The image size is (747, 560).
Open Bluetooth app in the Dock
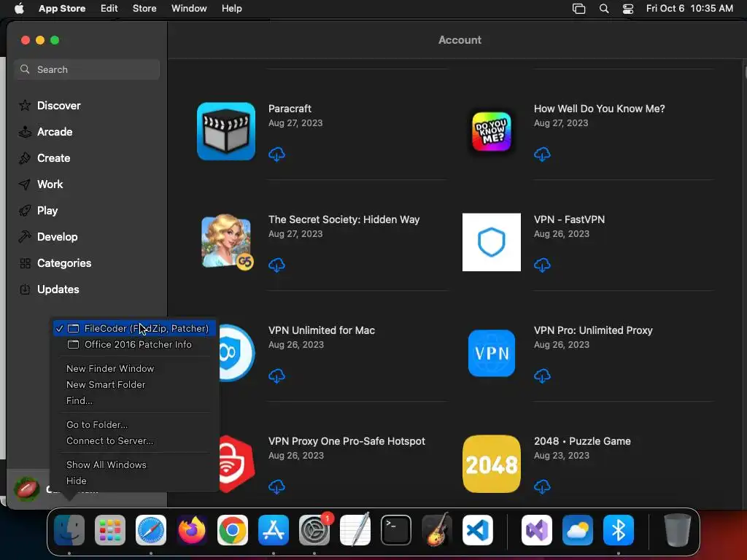click(619, 530)
